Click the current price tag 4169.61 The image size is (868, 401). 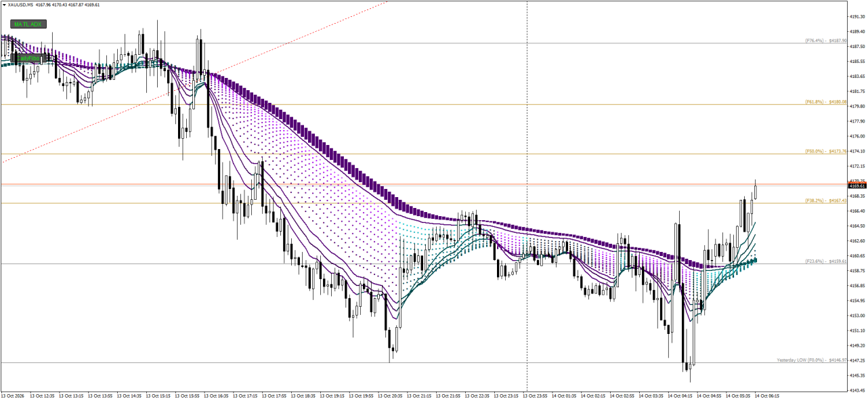click(857, 185)
